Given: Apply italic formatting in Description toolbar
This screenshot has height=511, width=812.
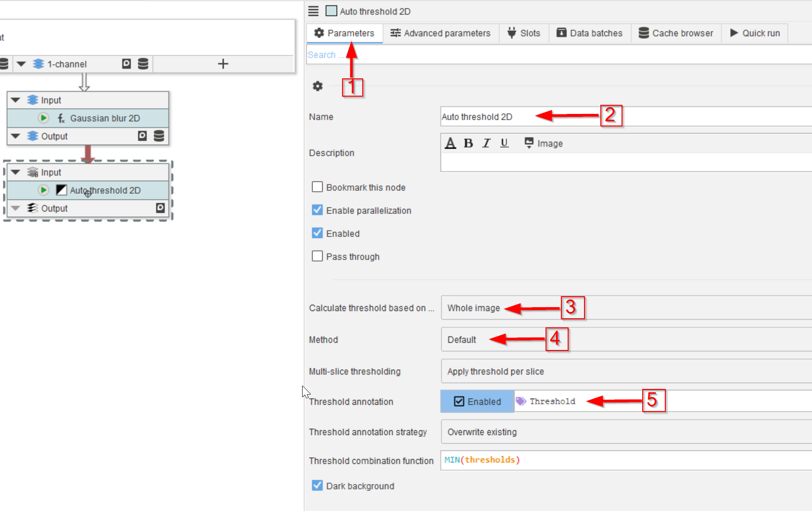Looking at the screenshot, I should point(486,143).
